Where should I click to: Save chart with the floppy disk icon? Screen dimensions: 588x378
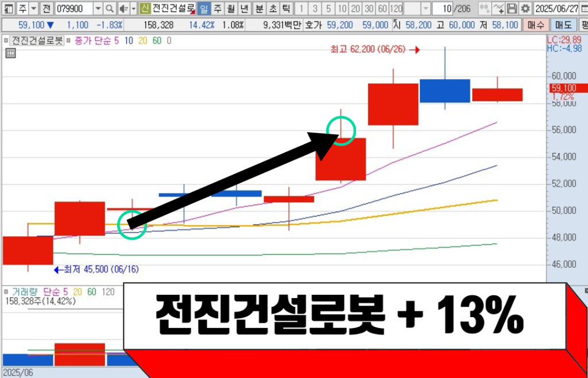(512, 8)
